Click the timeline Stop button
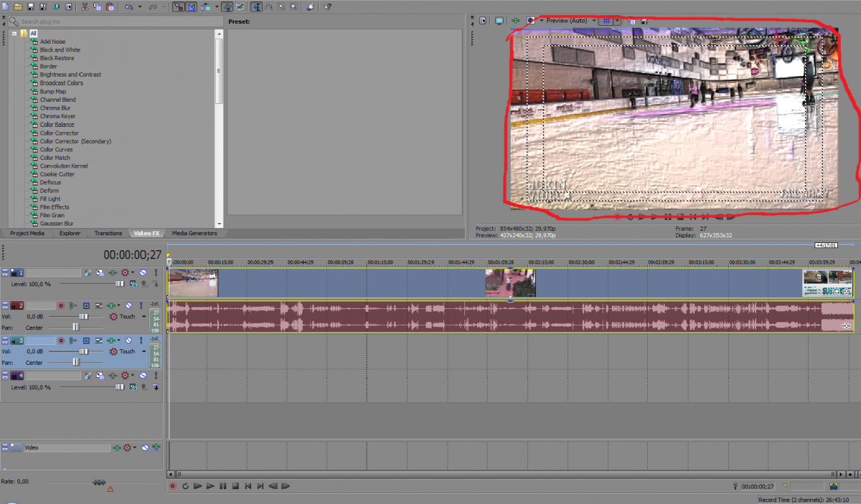This screenshot has width=861, height=504. 235,486
